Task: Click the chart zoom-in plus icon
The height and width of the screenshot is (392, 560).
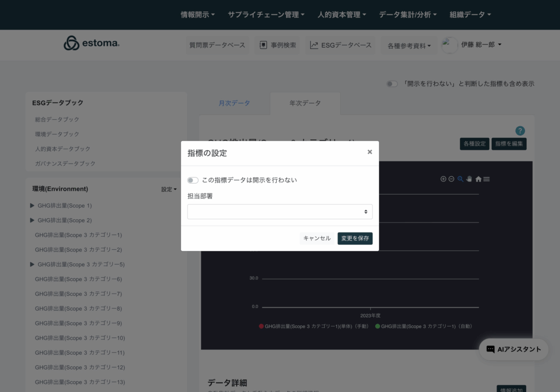Action: [x=444, y=179]
